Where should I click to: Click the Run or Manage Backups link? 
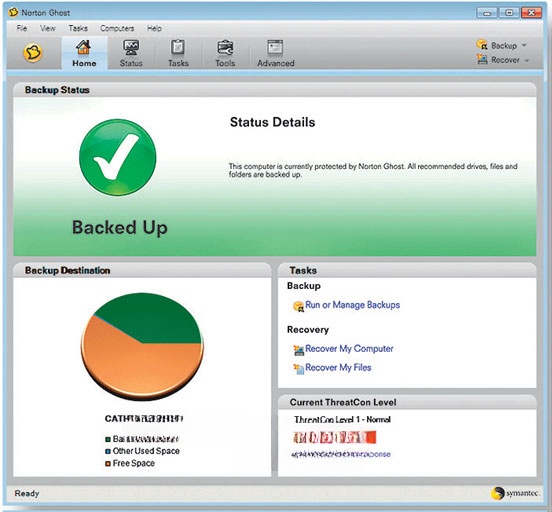point(352,305)
